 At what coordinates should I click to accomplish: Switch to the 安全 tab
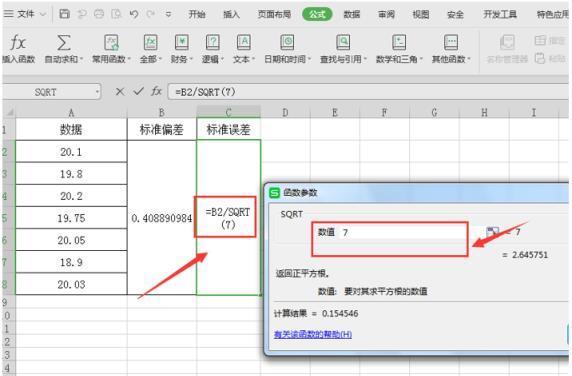[x=455, y=14]
